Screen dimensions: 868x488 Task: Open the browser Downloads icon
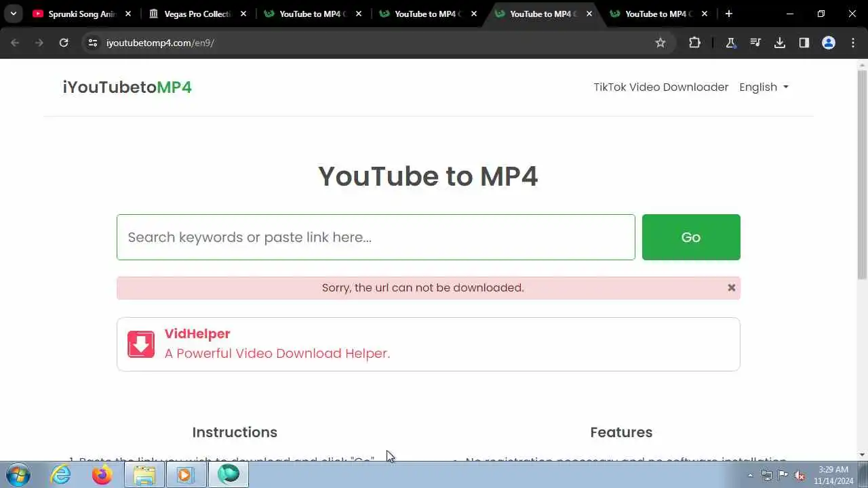coord(780,43)
